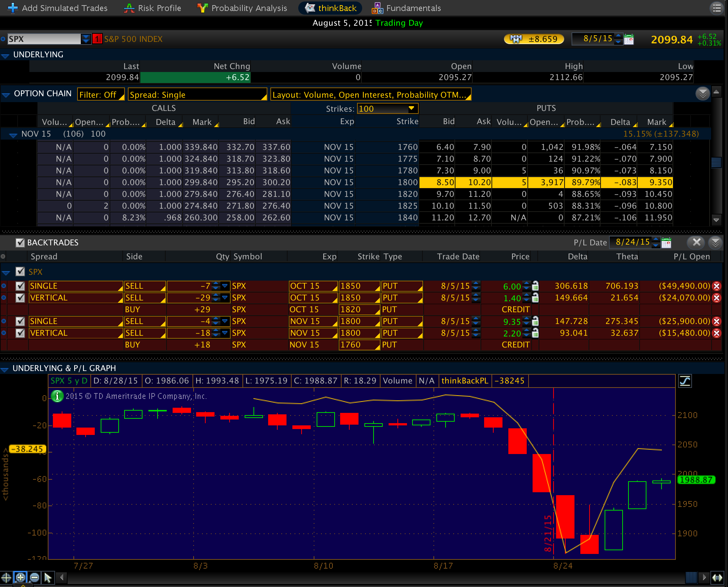Image resolution: width=728 pixels, height=587 pixels.
Task: Click the 1800 put ask 10.20
Action: pos(473,183)
